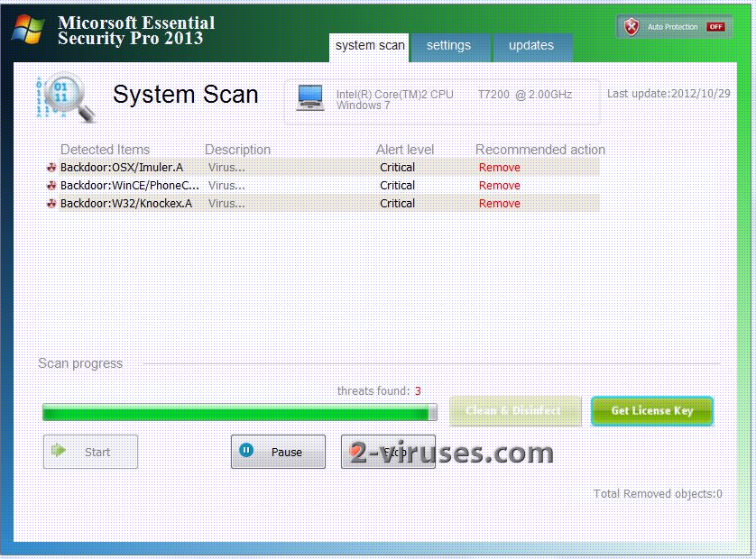Click Remove for Backdoor:WinCE/PhoneC...
This screenshot has height=559, width=756.
[500, 186]
